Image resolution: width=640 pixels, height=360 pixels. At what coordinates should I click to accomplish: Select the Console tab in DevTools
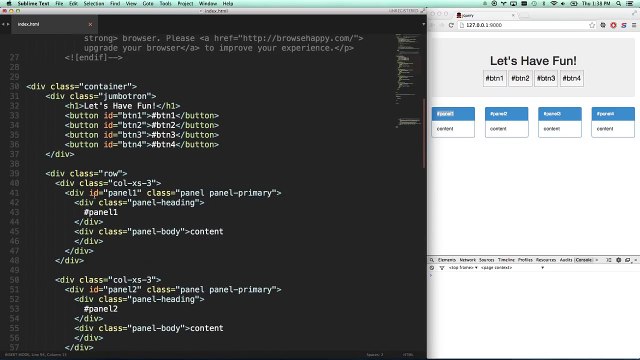584,260
